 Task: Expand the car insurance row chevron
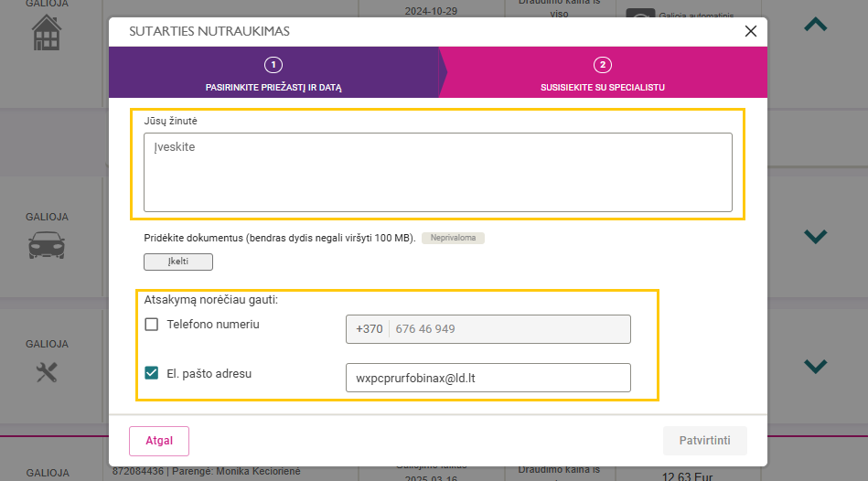click(816, 236)
